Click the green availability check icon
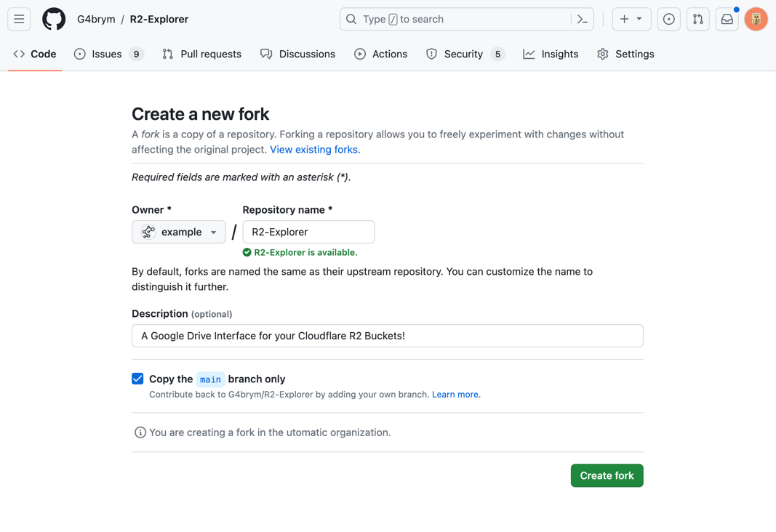The image size is (776, 532). (247, 253)
